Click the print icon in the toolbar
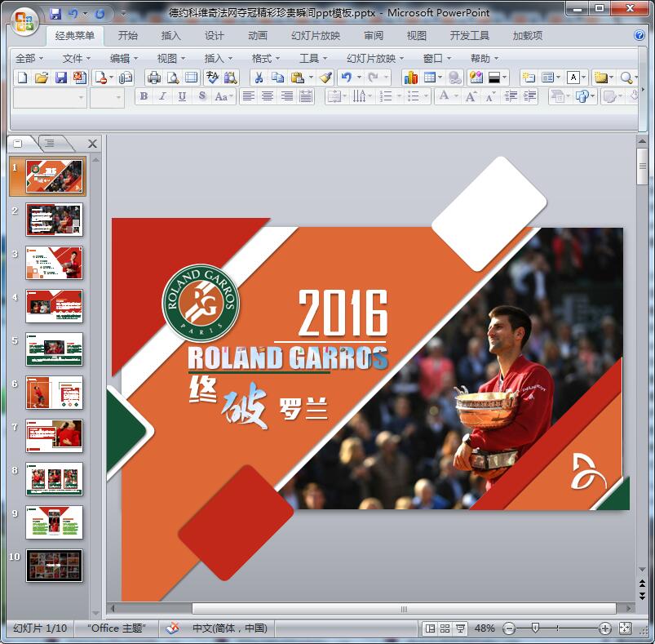Screen dimensions: 655x644 click(x=153, y=78)
